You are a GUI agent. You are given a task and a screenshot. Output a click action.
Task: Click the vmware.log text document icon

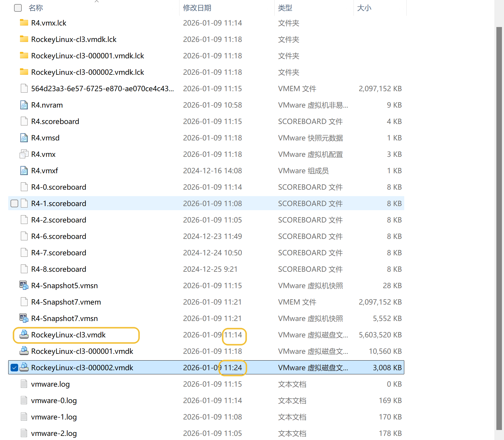(x=24, y=384)
